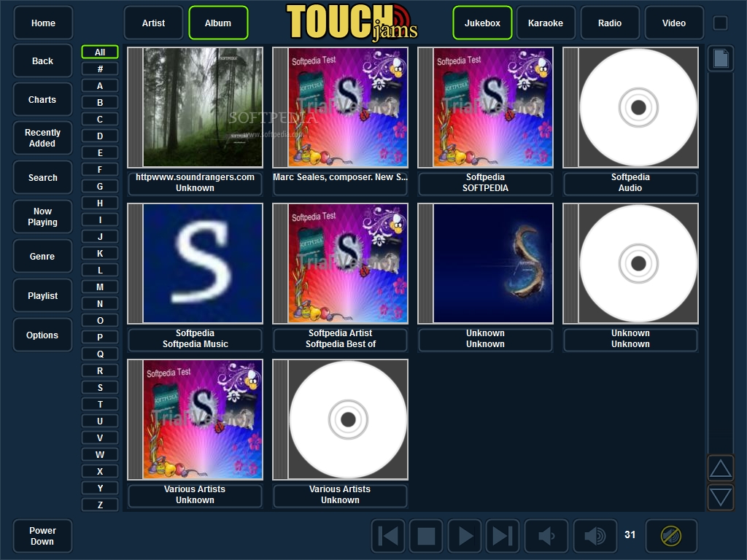Click the album list vertical scrollbar track

pos(720,263)
